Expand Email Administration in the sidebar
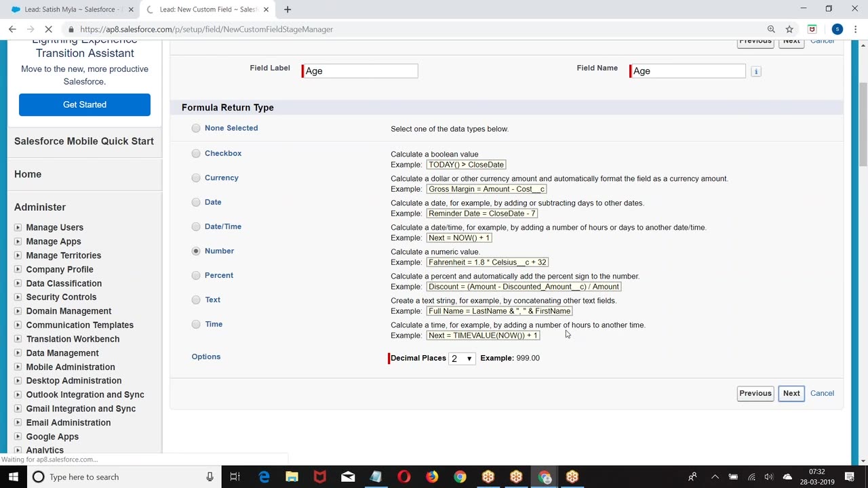The image size is (868, 488). [18, 423]
